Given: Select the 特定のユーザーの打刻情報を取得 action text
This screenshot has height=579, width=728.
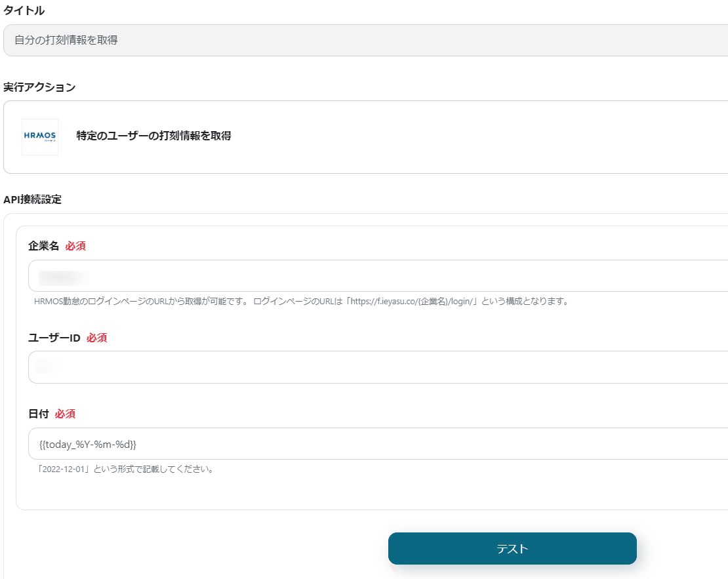Looking at the screenshot, I should click(153, 136).
